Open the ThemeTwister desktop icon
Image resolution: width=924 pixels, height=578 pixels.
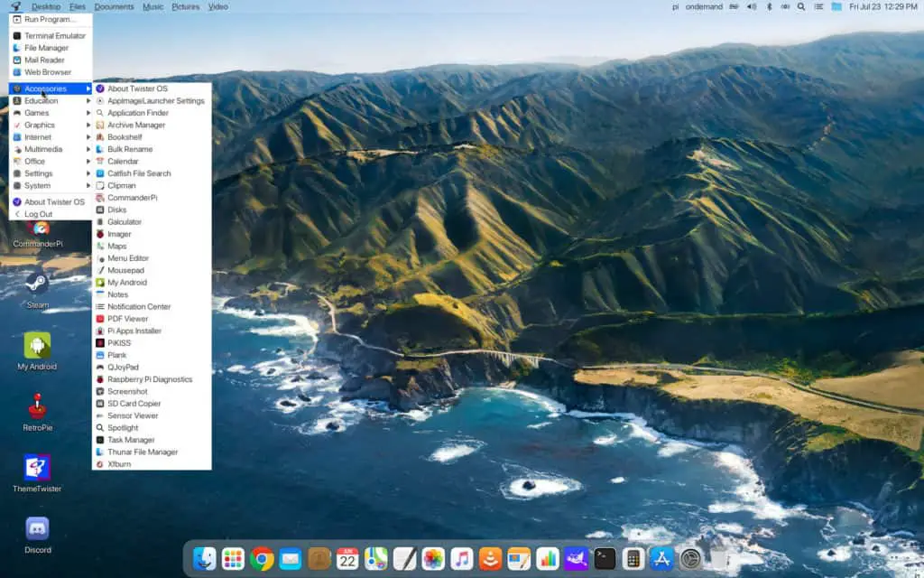37,473
